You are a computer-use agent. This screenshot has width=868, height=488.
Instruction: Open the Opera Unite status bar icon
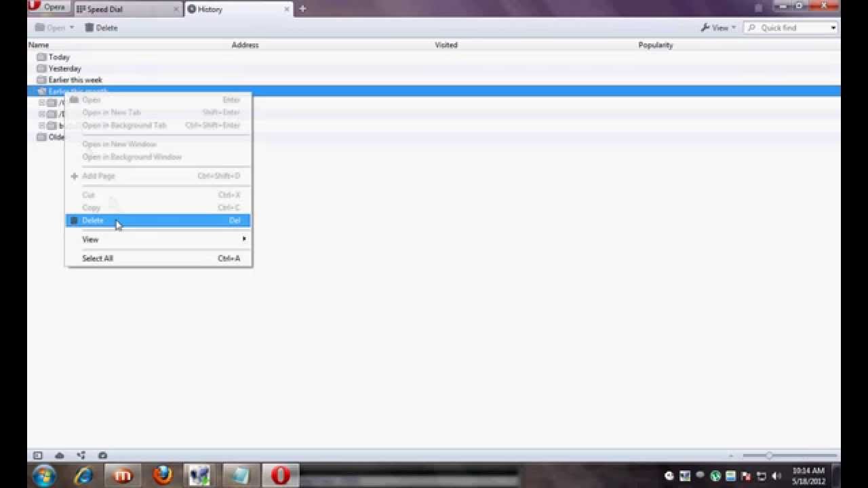click(81, 455)
